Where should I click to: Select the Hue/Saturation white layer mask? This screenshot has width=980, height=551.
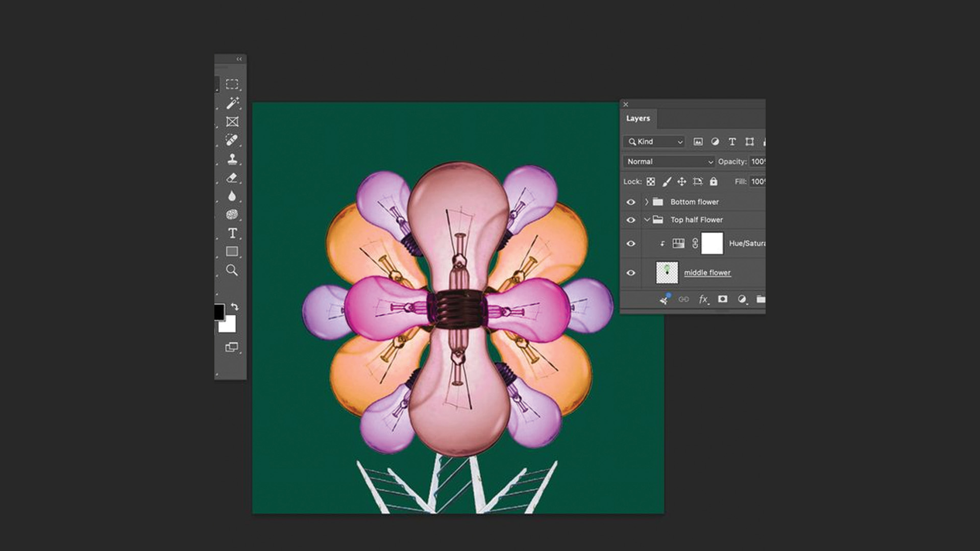(x=712, y=243)
